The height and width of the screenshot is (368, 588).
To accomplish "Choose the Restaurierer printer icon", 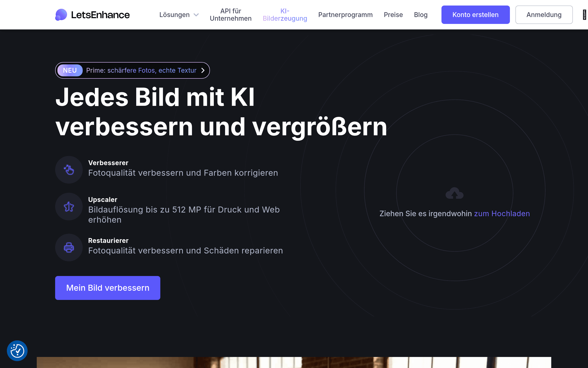I will [69, 247].
